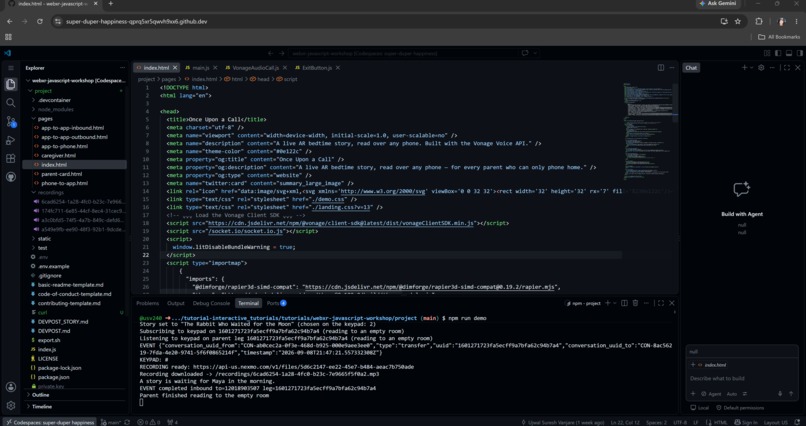Open Explorer views and more actions
The image size is (806, 426).
coord(122,68)
